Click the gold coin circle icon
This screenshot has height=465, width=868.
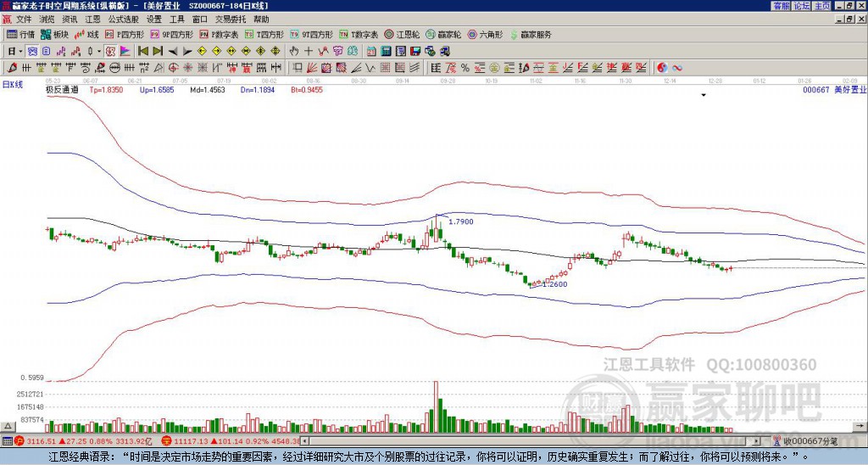click(x=494, y=68)
